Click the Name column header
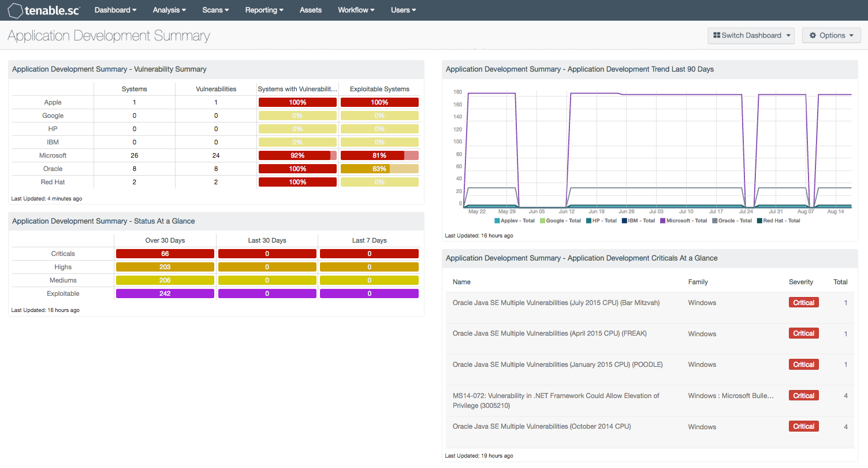868x468 pixels. coord(461,282)
